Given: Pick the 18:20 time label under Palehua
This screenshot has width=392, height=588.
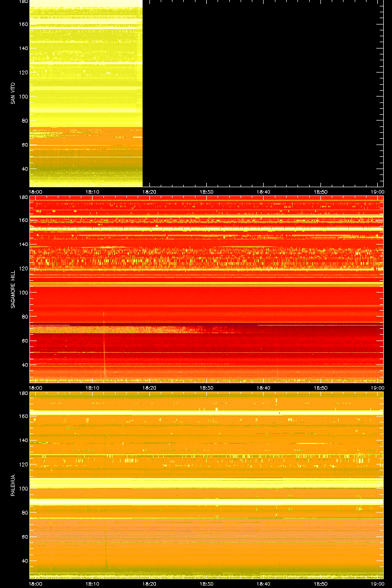Looking at the screenshot, I should coord(149,584).
